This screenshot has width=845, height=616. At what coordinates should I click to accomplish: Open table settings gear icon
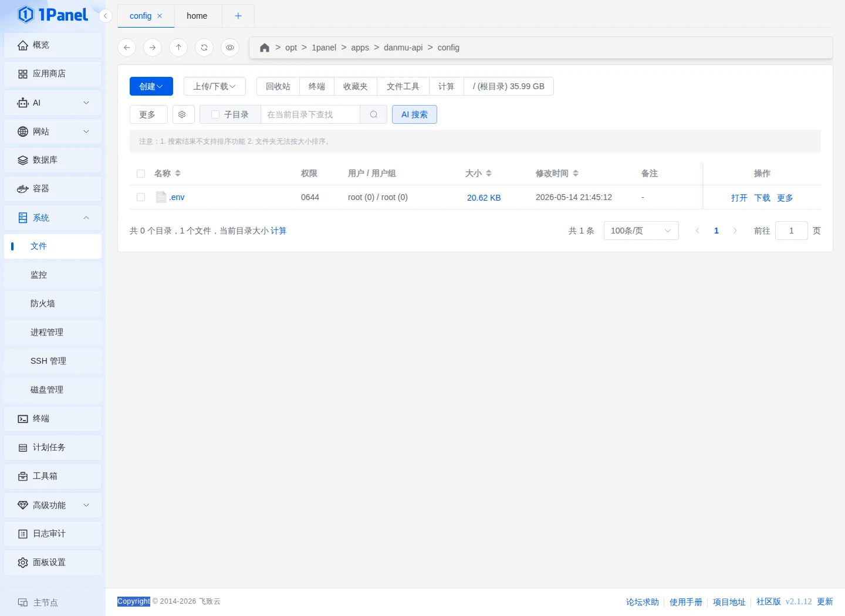182,114
